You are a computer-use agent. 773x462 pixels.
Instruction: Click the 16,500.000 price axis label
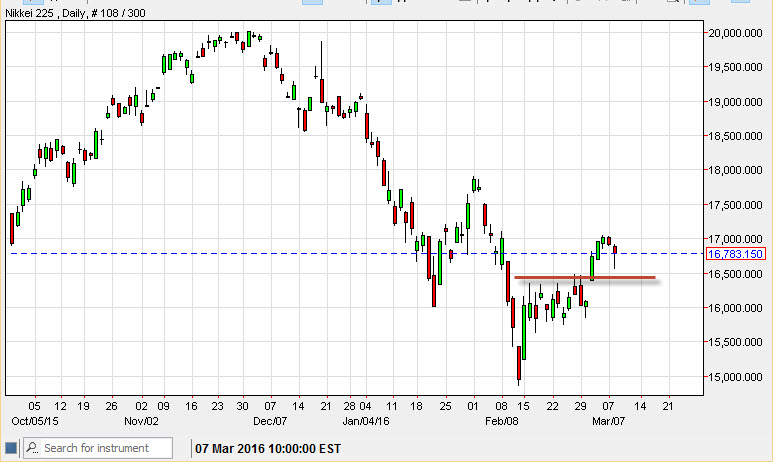tap(736, 274)
